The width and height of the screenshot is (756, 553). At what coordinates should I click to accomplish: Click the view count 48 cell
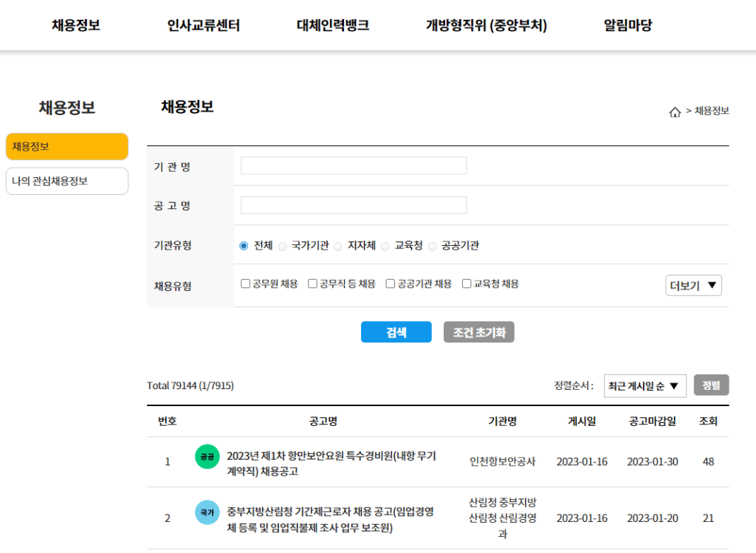[708, 462]
